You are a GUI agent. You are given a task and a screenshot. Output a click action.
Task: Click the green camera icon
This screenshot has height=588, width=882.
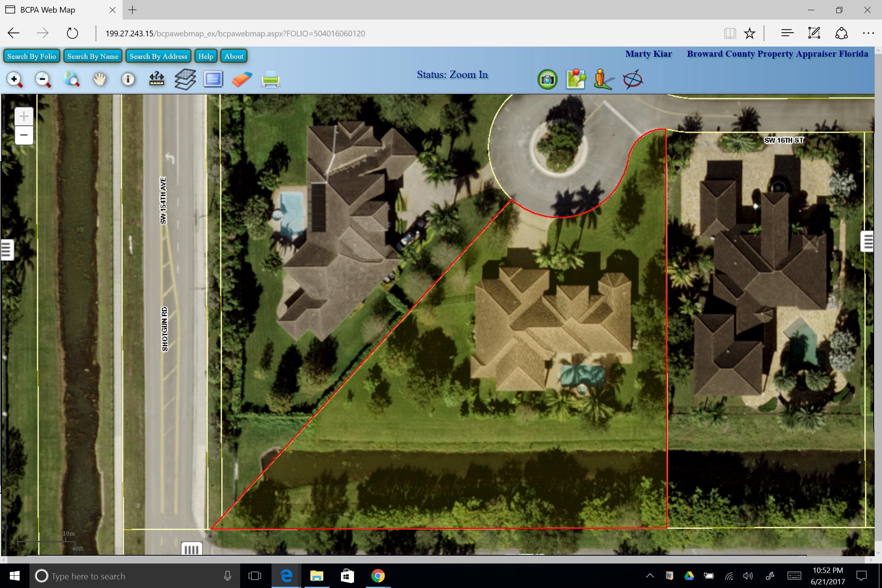tap(547, 79)
